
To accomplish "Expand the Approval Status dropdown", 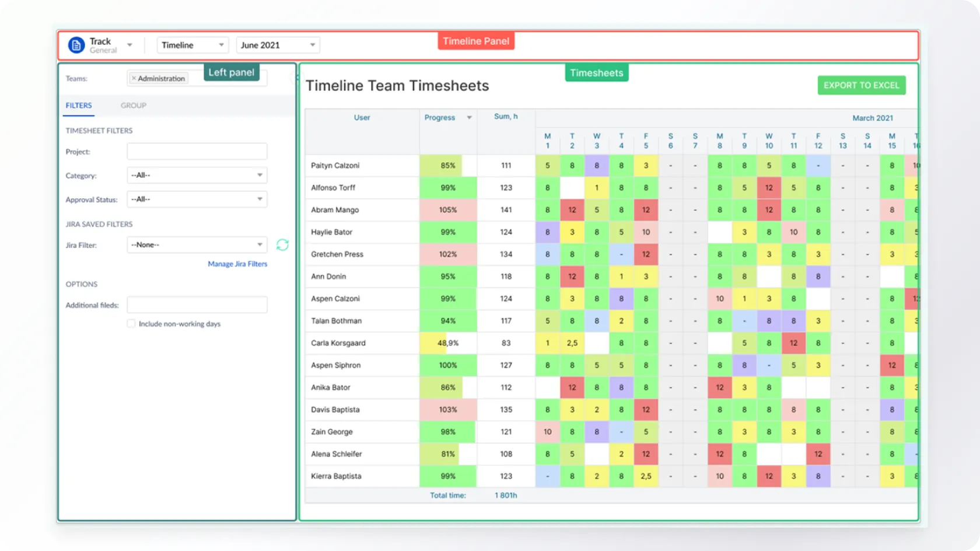I will pyautogui.click(x=197, y=199).
